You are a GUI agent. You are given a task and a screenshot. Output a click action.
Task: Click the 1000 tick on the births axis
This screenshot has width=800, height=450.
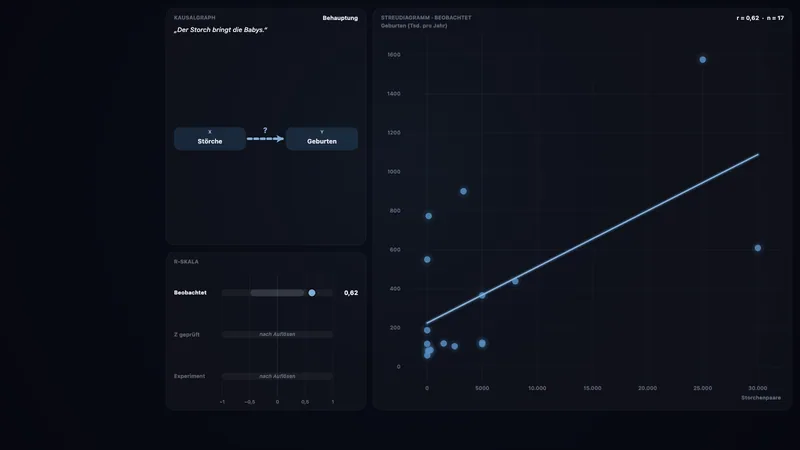coord(394,171)
